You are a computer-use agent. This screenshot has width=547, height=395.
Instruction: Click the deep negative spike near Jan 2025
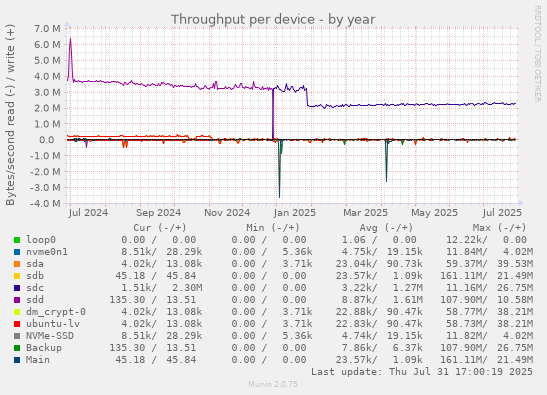279,169
